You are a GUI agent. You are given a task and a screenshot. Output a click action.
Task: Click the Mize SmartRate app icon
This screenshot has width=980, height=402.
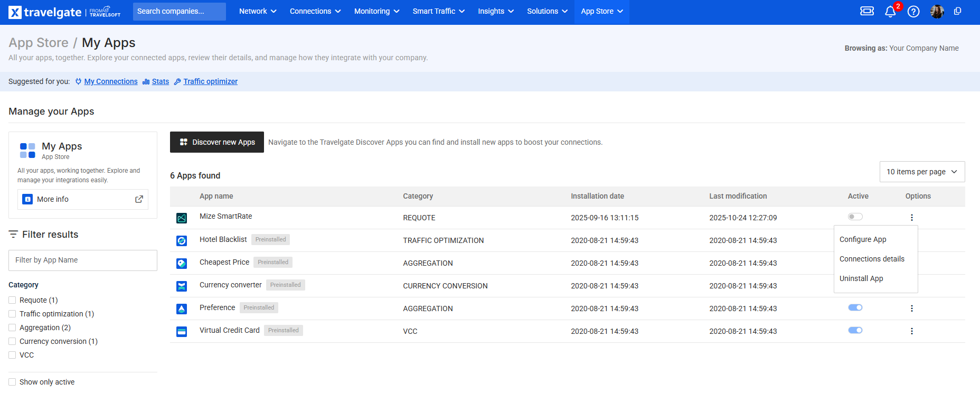click(182, 218)
